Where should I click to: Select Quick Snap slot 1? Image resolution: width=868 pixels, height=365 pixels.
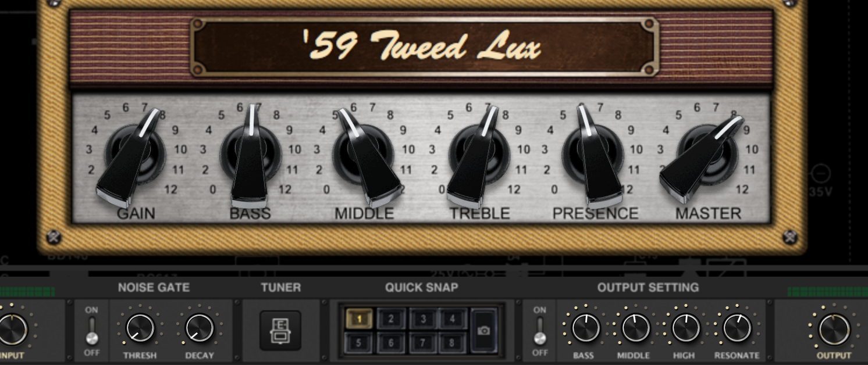point(359,319)
